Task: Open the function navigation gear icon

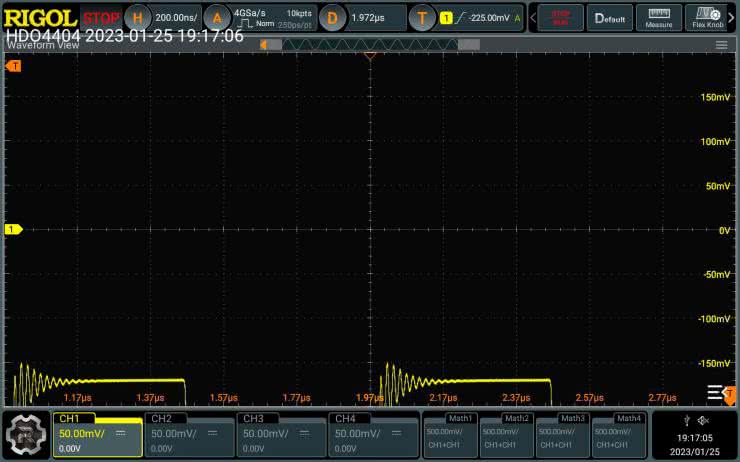Action: pyautogui.click(x=26, y=434)
